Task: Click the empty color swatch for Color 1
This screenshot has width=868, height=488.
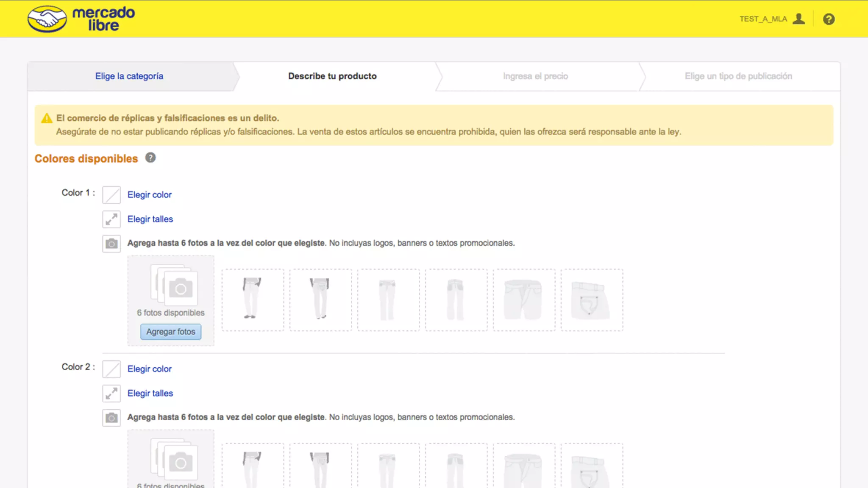Action: pyautogui.click(x=111, y=195)
